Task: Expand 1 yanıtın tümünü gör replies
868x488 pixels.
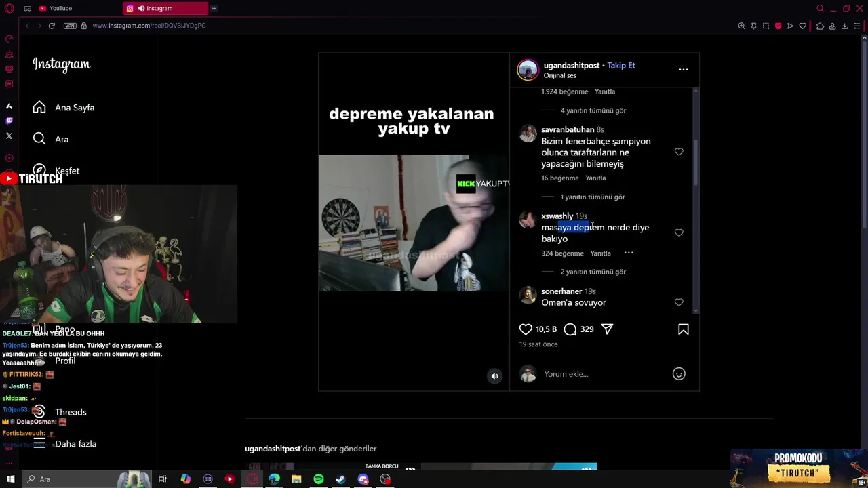Action: 593,197
